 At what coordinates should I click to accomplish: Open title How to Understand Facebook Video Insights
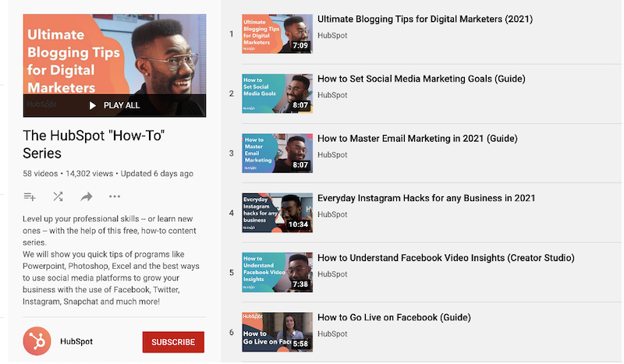446,258
